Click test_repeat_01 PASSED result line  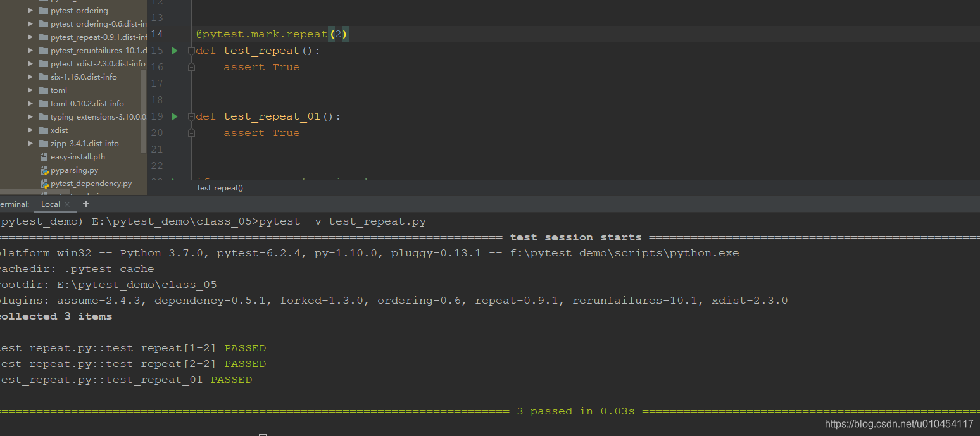tap(126, 380)
